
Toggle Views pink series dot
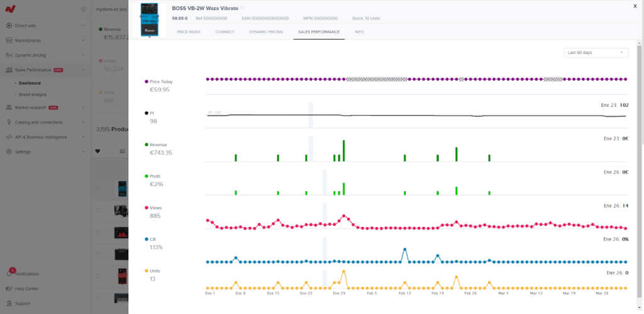(147, 208)
